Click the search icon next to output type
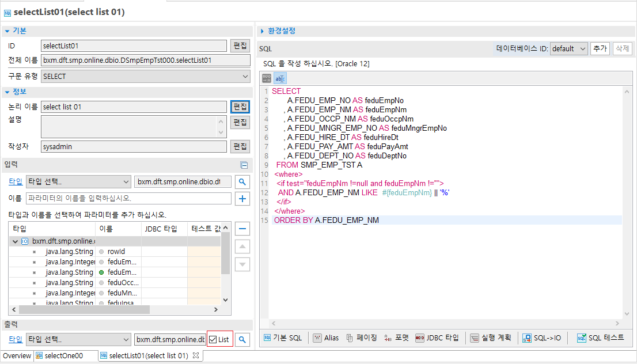This screenshot has height=364, width=637. pyautogui.click(x=243, y=340)
